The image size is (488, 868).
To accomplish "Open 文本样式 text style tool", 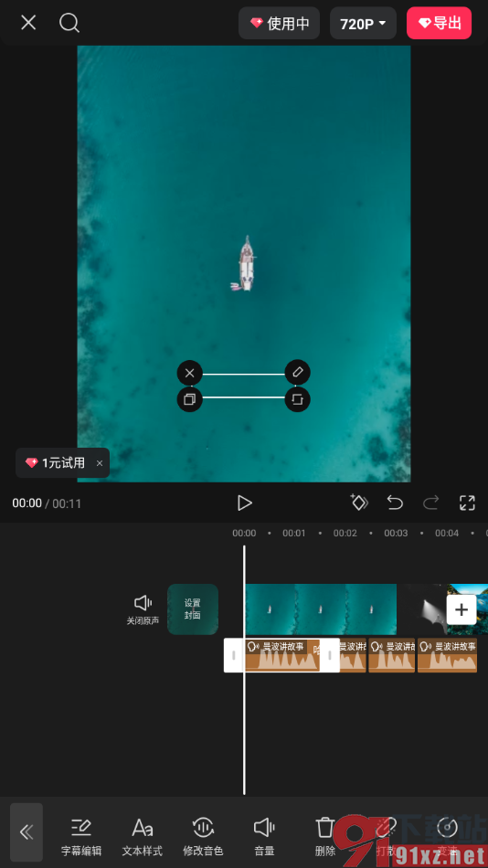I will 143,836.
